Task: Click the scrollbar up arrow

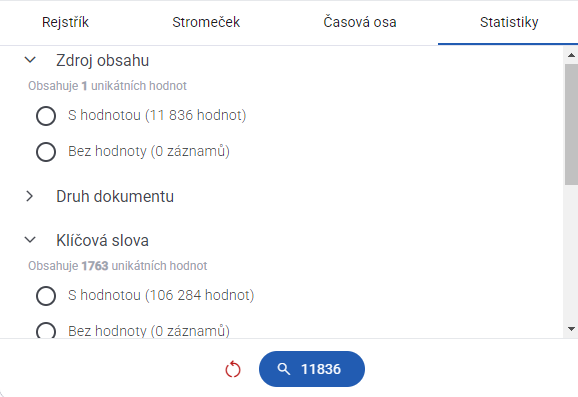Action: (x=571, y=55)
